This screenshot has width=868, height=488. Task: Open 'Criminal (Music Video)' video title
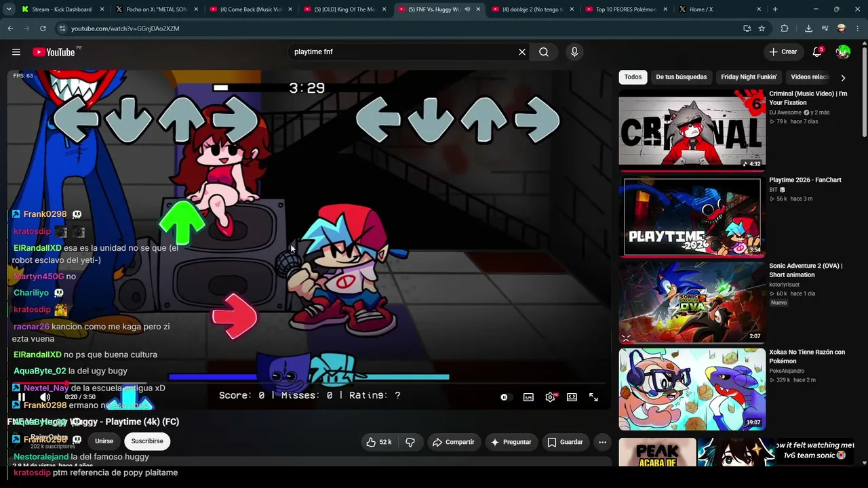[x=808, y=98]
